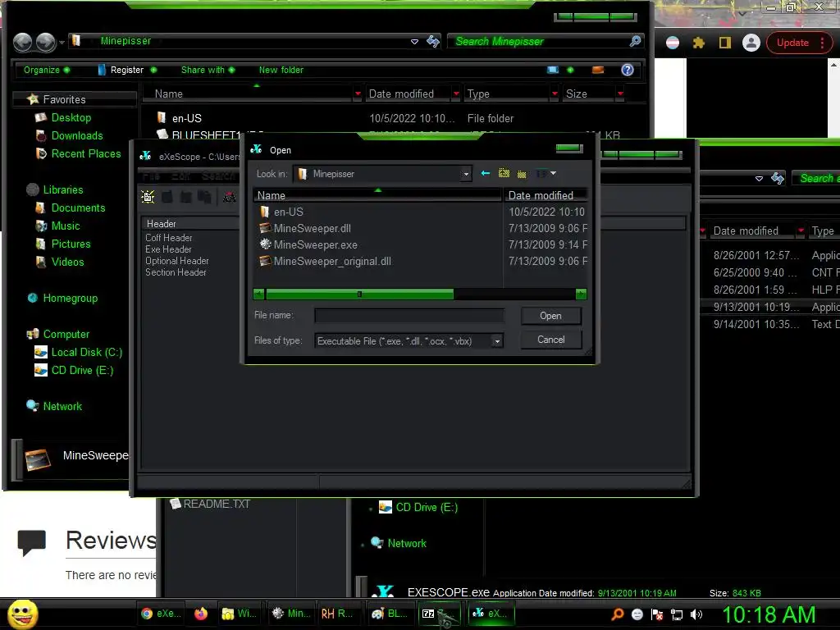Open the Chrome extensions puzzle icon
Image resolution: width=840 pixels, height=630 pixels.
coord(699,43)
